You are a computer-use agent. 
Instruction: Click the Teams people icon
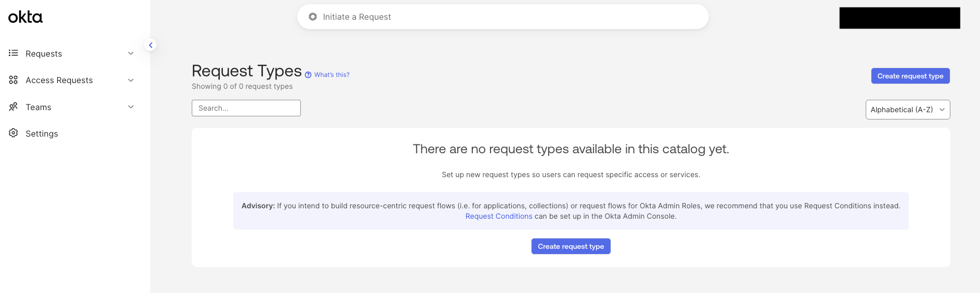[x=14, y=106]
